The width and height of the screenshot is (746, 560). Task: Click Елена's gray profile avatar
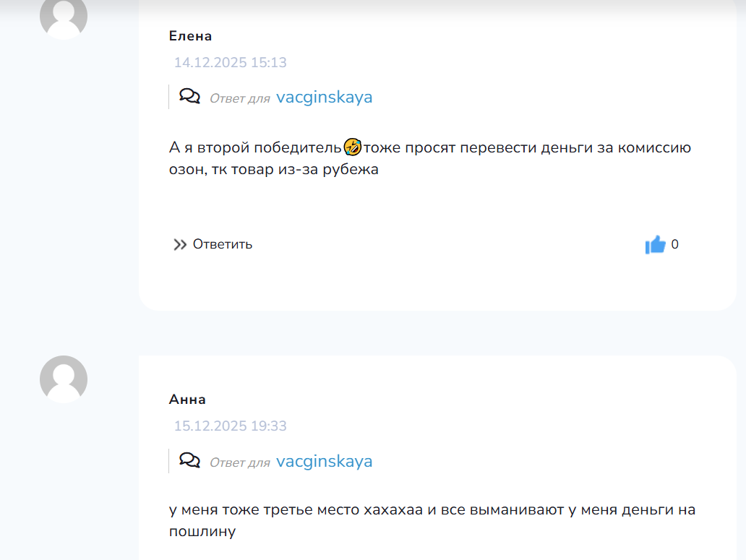click(64, 16)
